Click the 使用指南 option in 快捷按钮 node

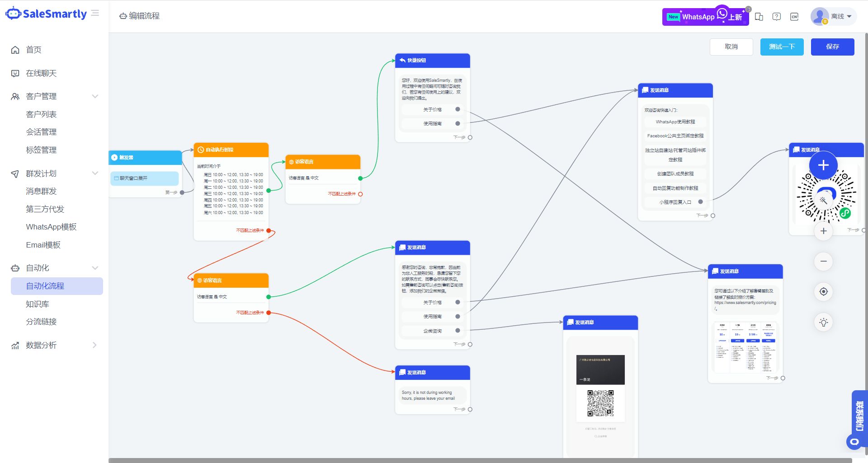point(432,123)
